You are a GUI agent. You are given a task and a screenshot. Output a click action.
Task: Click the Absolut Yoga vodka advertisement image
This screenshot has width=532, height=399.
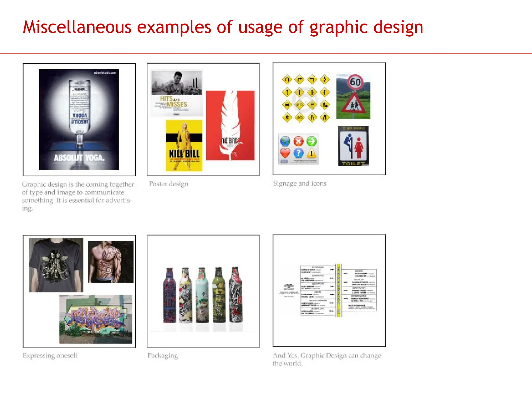(x=79, y=119)
